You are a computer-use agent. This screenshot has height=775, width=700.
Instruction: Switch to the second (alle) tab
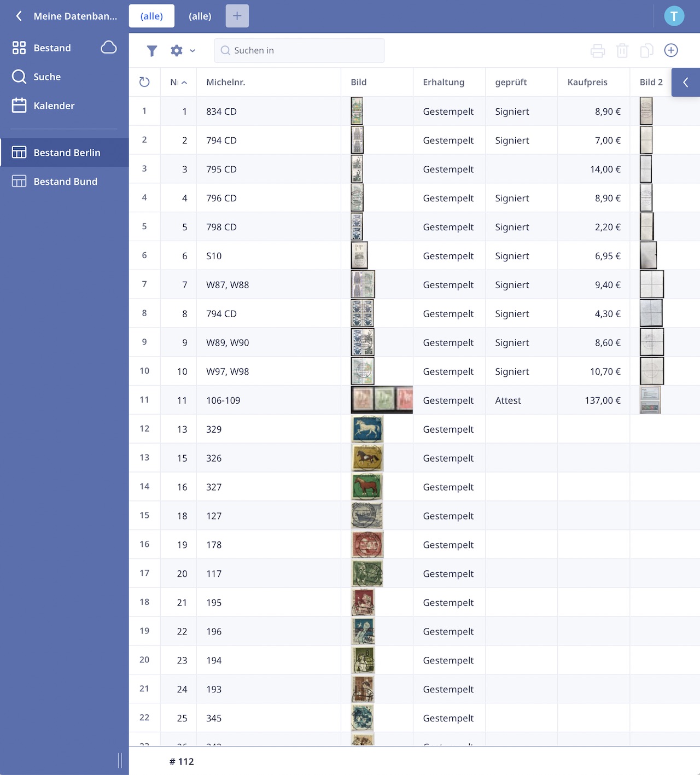click(200, 16)
